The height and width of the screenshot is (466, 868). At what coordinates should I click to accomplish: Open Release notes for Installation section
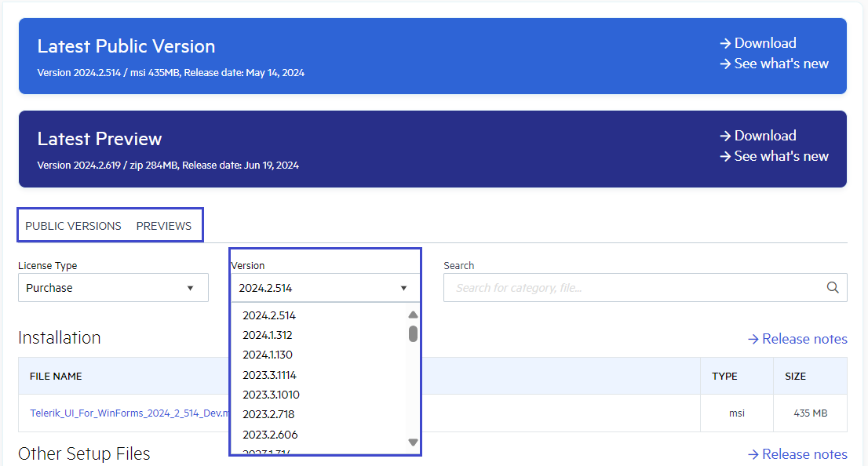pos(804,338)
